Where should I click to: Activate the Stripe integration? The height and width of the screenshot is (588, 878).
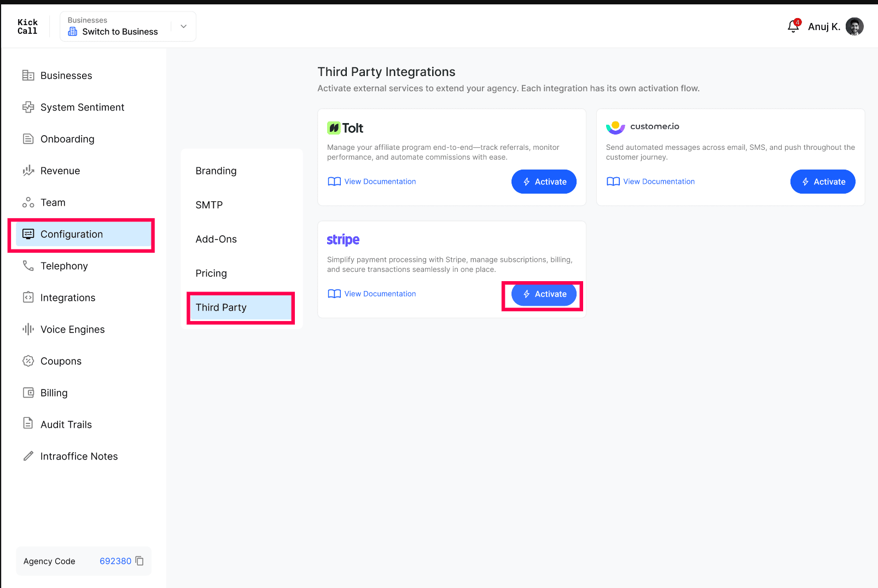[544, 294]
